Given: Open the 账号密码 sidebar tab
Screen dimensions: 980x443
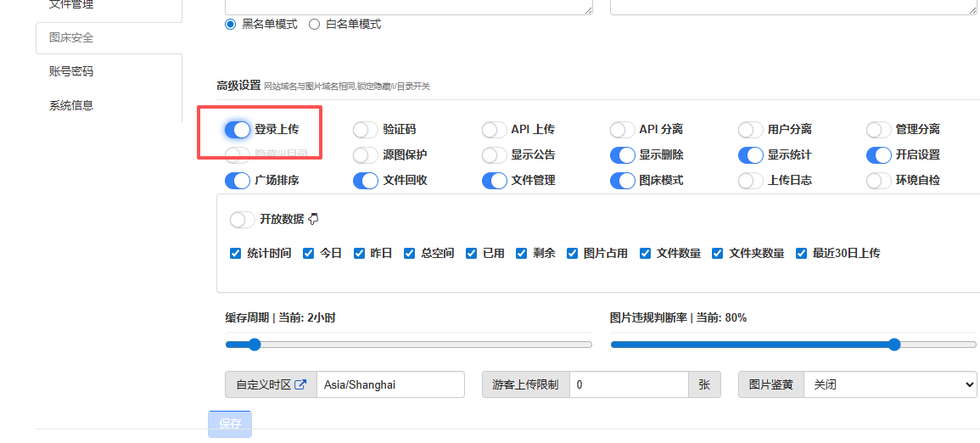Looking at the screenshot, I should point(71,71).
